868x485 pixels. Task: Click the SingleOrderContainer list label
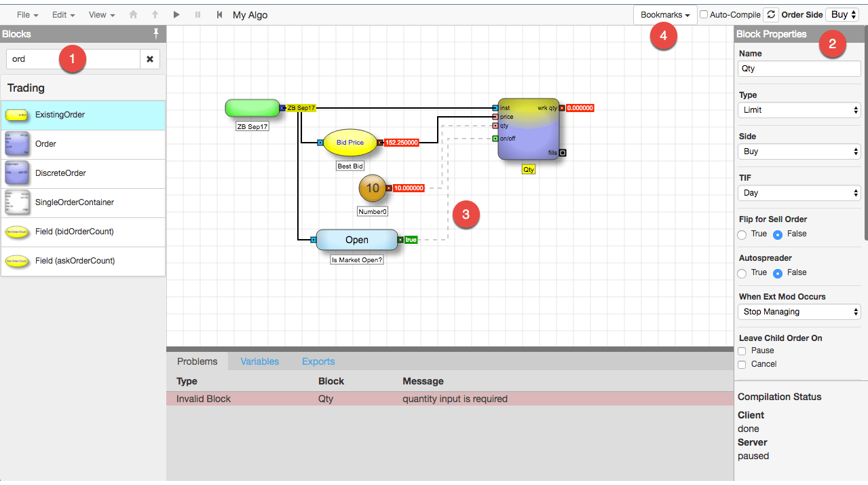(x=75, y=202)
